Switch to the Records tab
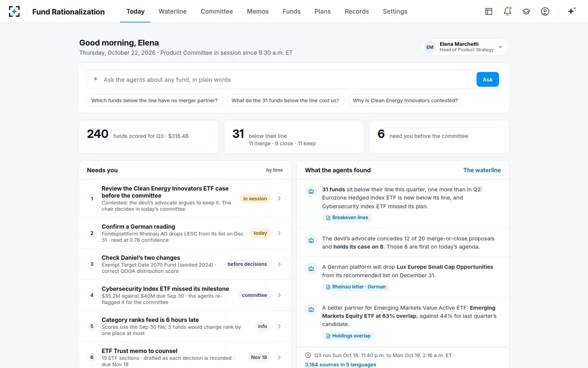The height and width of the screenshot is (368, 588). tap(357, 11)
